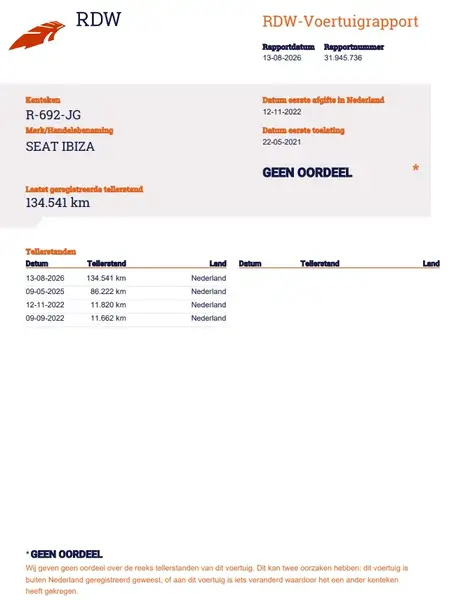Select the license plate R-692-JG
Viewport: 456px width, 600px height.
[x=53, y=115]
